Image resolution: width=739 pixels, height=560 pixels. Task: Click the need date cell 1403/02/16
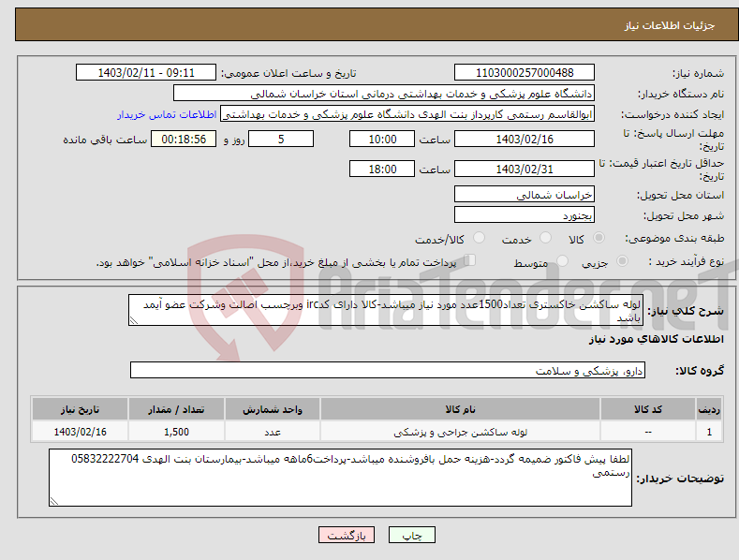81,432
